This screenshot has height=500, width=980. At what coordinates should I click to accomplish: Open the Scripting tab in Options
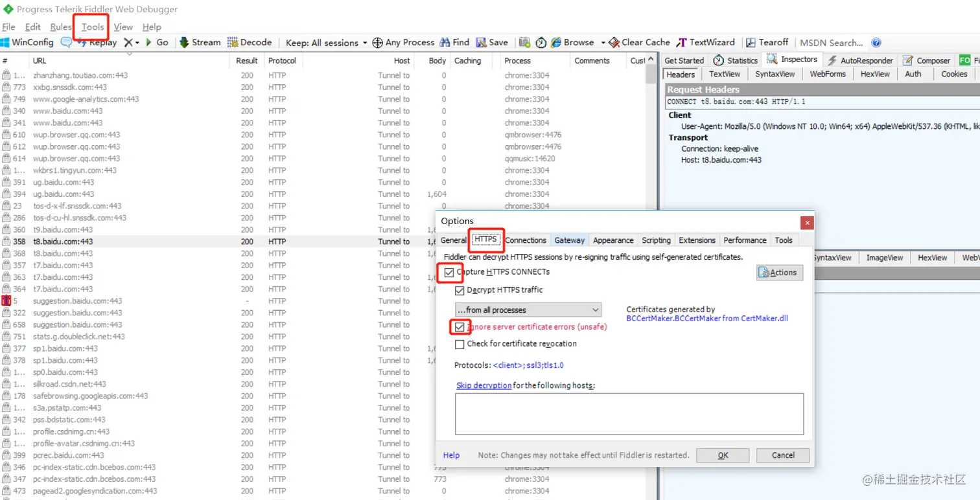coord(656,240)
